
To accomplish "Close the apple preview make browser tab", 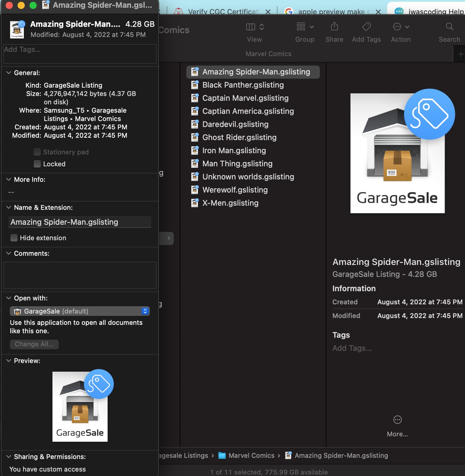I will pos(378,12).
